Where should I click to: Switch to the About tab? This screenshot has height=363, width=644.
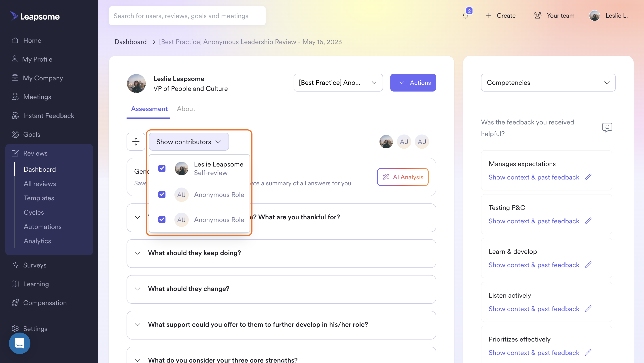186,109
